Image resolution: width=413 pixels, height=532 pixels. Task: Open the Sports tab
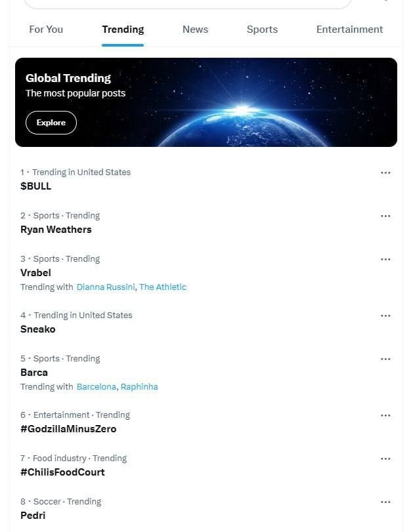click(x=262, y=30)
